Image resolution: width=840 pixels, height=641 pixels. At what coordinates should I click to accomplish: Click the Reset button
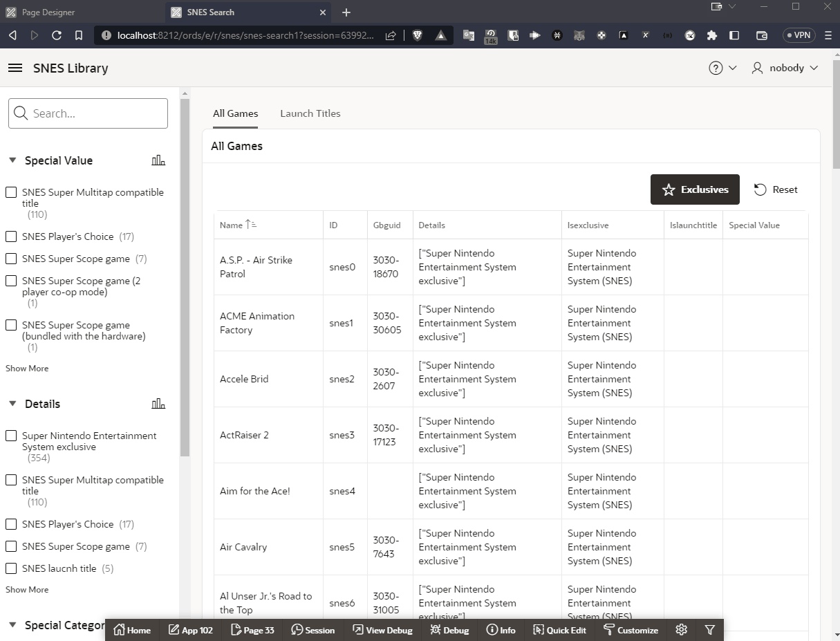776,189
